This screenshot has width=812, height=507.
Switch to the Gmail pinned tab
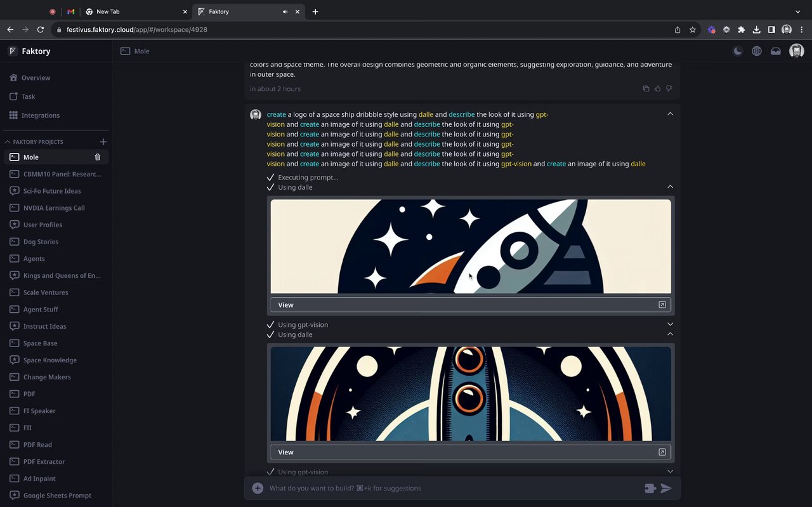71,11
